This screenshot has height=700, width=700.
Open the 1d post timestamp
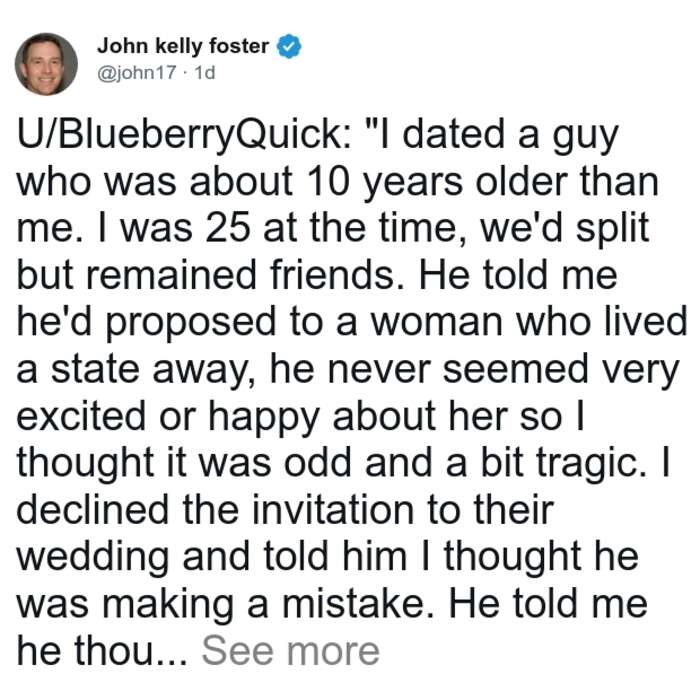pyautogui.click(x=205, y=72)
